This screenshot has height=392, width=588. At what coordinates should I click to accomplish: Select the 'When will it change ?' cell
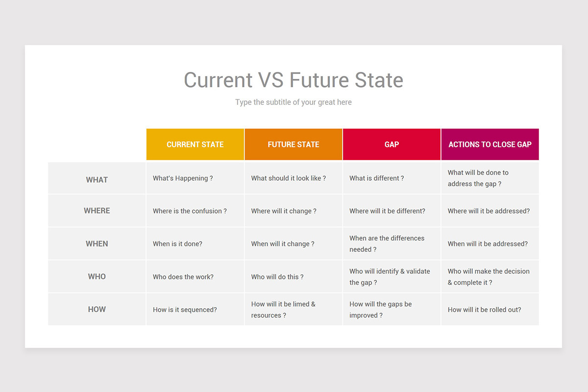click(283, 244)
